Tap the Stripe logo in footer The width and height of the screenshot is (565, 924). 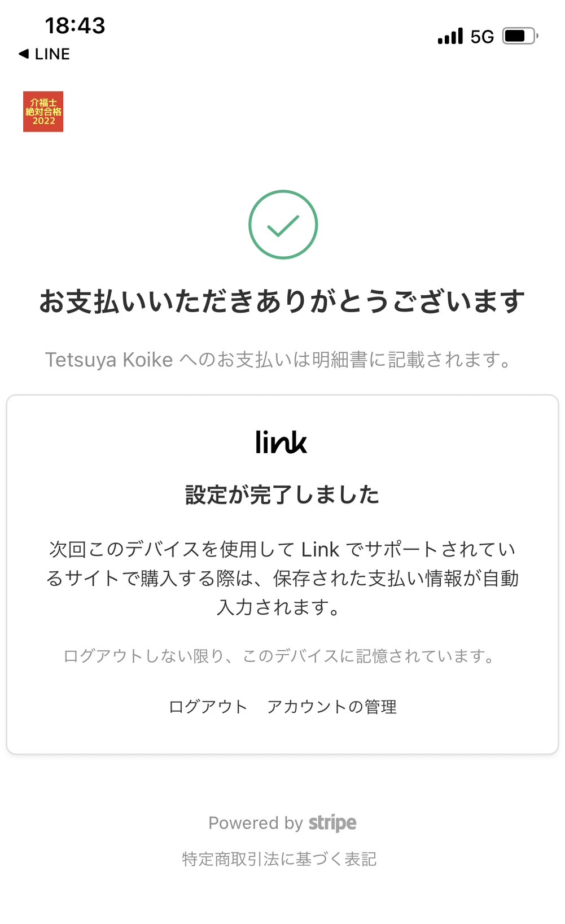click(332, 823)
